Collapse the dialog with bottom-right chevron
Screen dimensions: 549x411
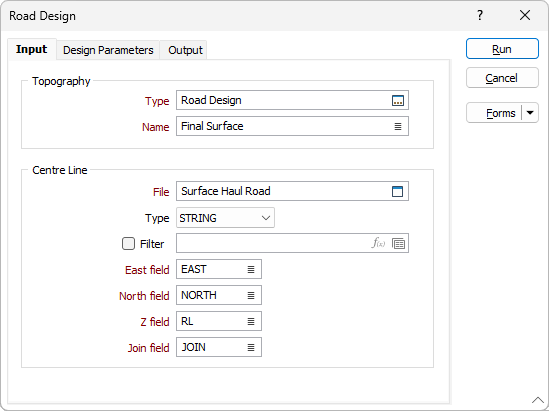pyautogui.click(x=537, y=399)
